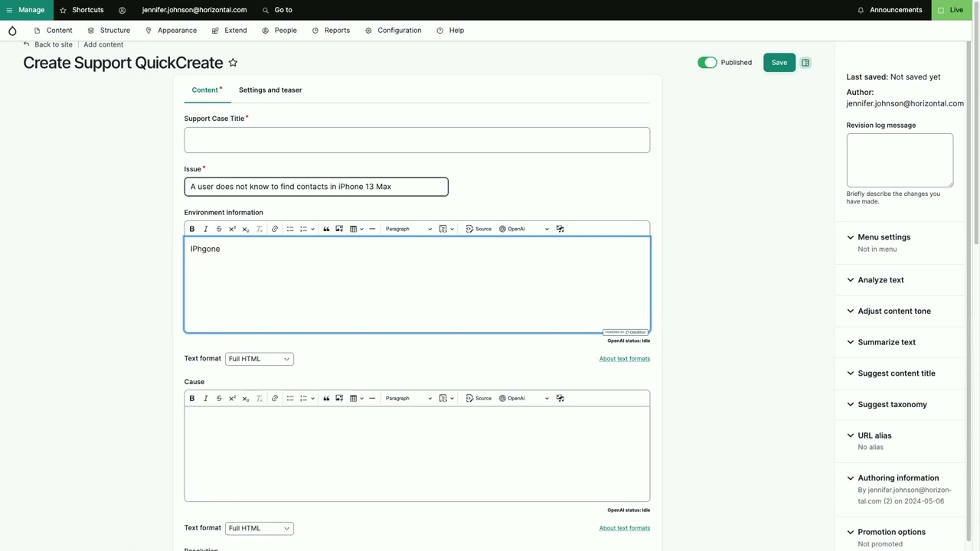This screenshot has width=980, height=551.
Task: Toggle the Published switch
Action: [707, 63]
